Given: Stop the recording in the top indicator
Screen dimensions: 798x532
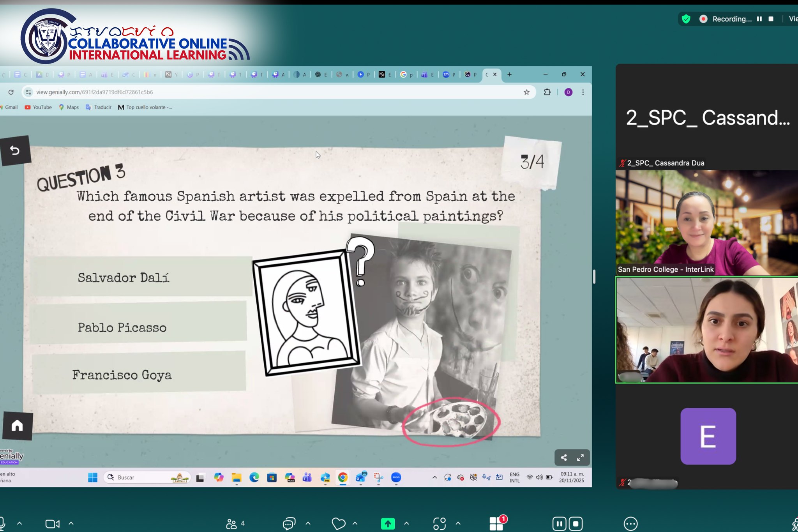Looking at the screenshot, I should click(771, 19).
